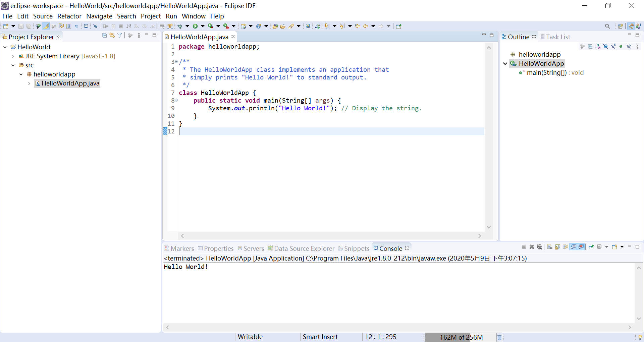The height and width of the screenshot is (342, 644).
Task: Collapse the HelloWorld project node
Action: click(5, 47)
